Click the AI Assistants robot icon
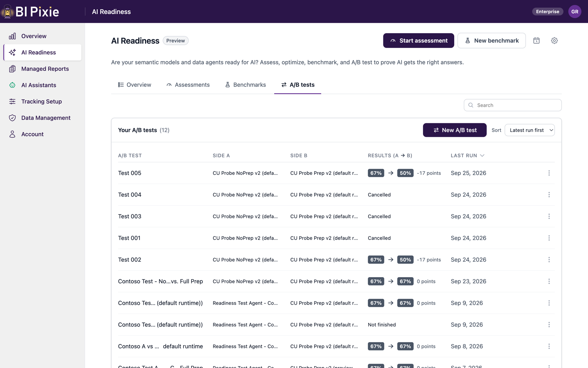The height and width of the screenshot is (368, 588). click(x=12, y=85)
